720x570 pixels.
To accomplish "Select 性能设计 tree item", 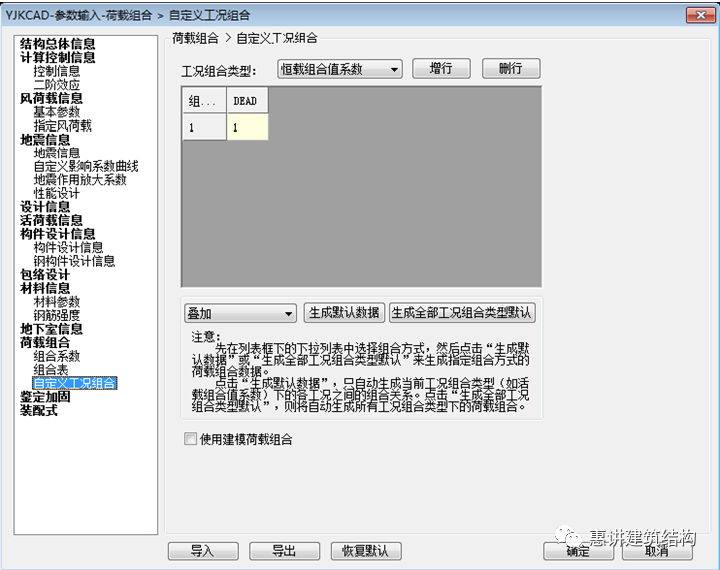I will click(56, 193).
